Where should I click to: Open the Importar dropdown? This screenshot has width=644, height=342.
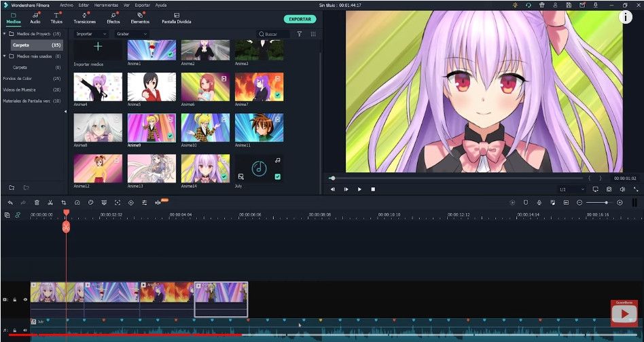click(91, 34)
